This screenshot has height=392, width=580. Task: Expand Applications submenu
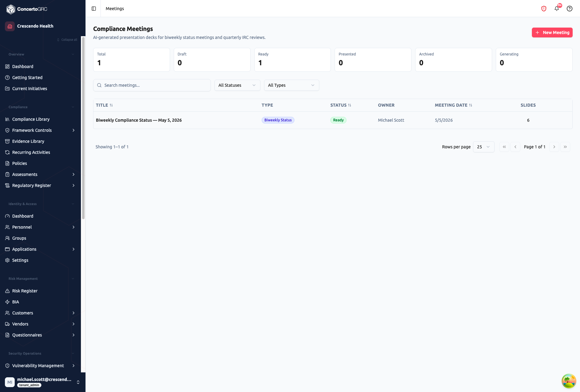pyautogui.click(x=74, y=249)
